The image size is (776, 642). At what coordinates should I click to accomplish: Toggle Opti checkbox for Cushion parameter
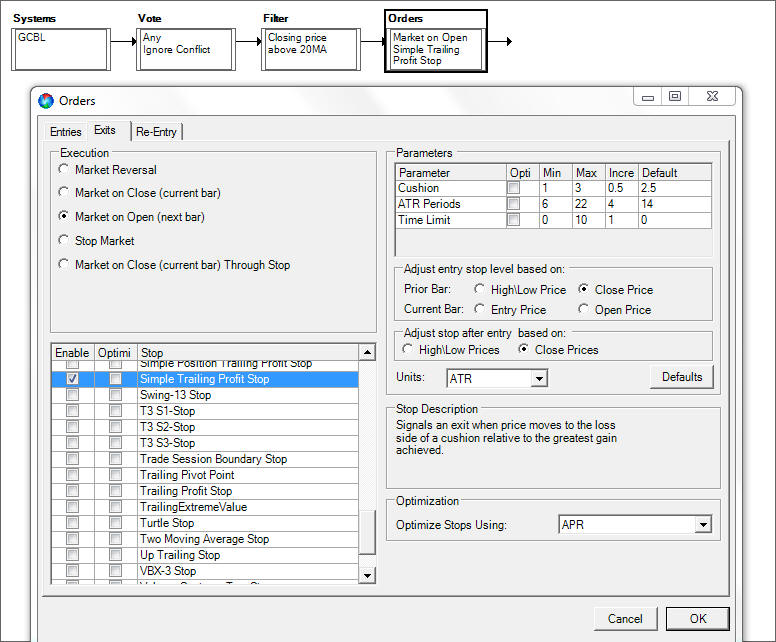pos(514,188)
